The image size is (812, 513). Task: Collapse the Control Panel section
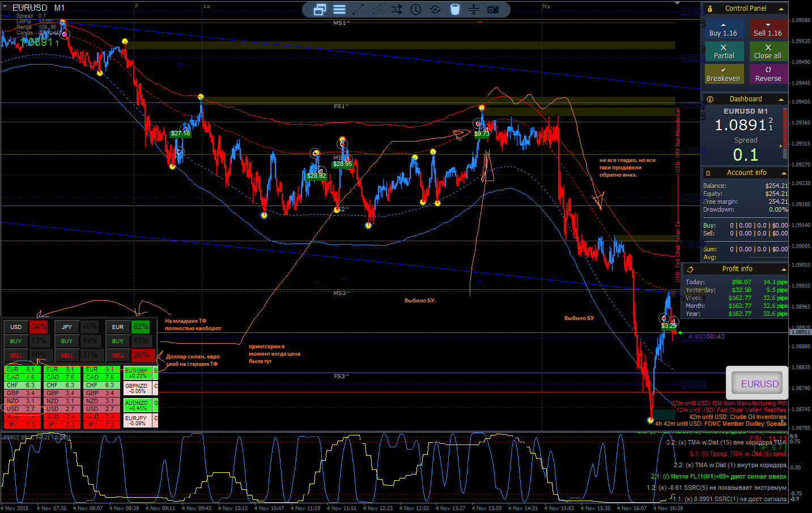click(x=781, y=9)
